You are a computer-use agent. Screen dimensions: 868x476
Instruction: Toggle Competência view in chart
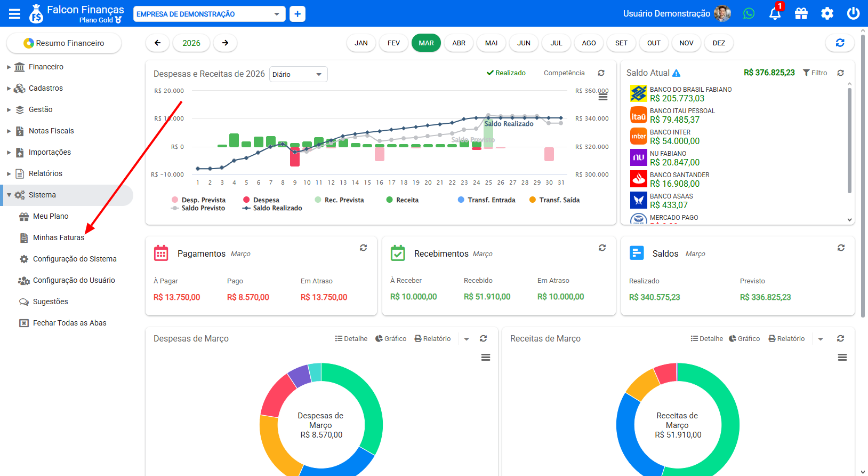(x=564, y=73)
